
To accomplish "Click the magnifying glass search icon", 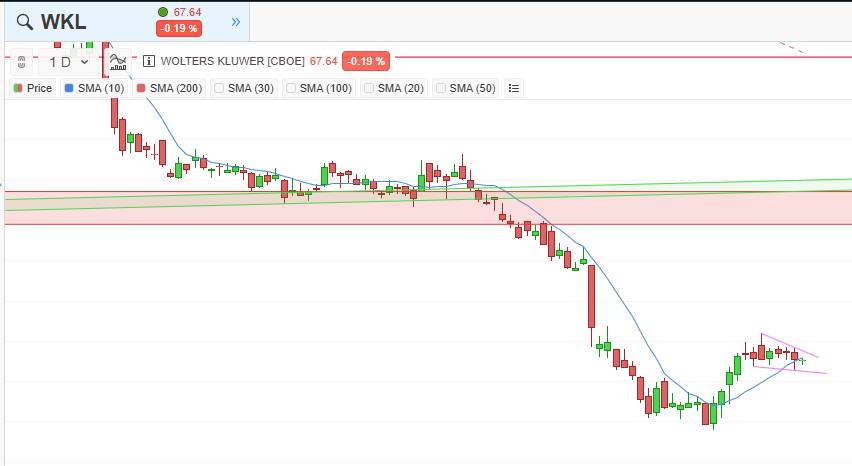I will coord(24,22).
